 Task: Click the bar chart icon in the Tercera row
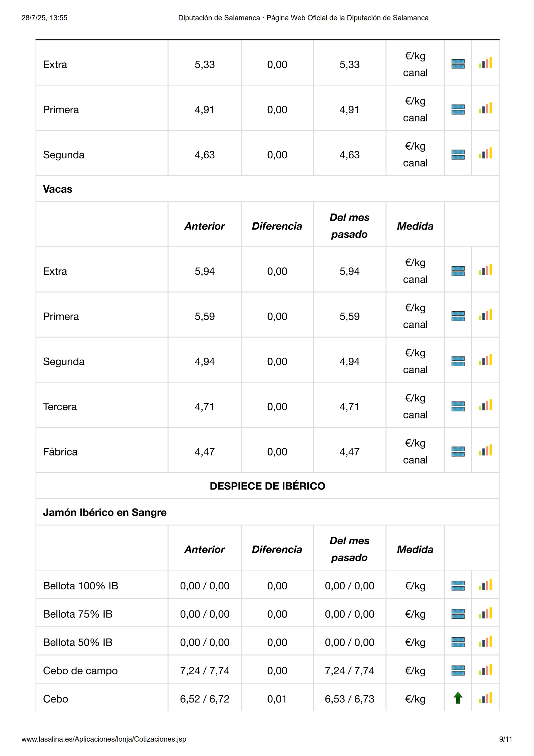[x=485, y=405]
